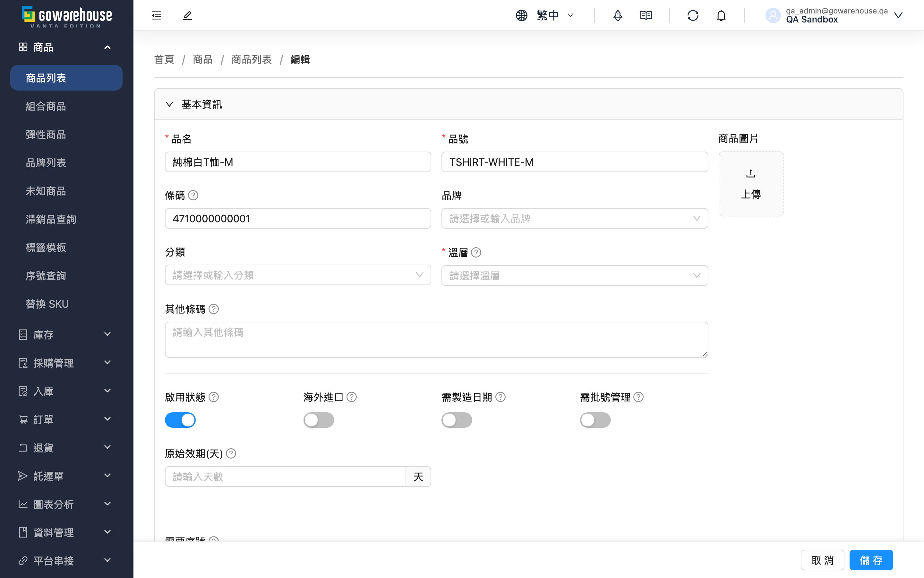Open the QA Sandbox account dropdown

click(835, 15)
